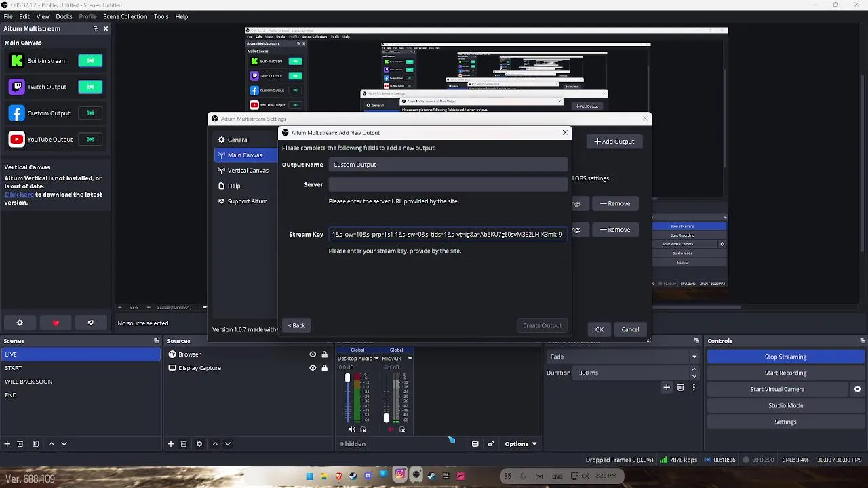Image resolution: width=868 pixels, height=488 pixels.
Task: Open the Tools menu
Action: (161, 16)
